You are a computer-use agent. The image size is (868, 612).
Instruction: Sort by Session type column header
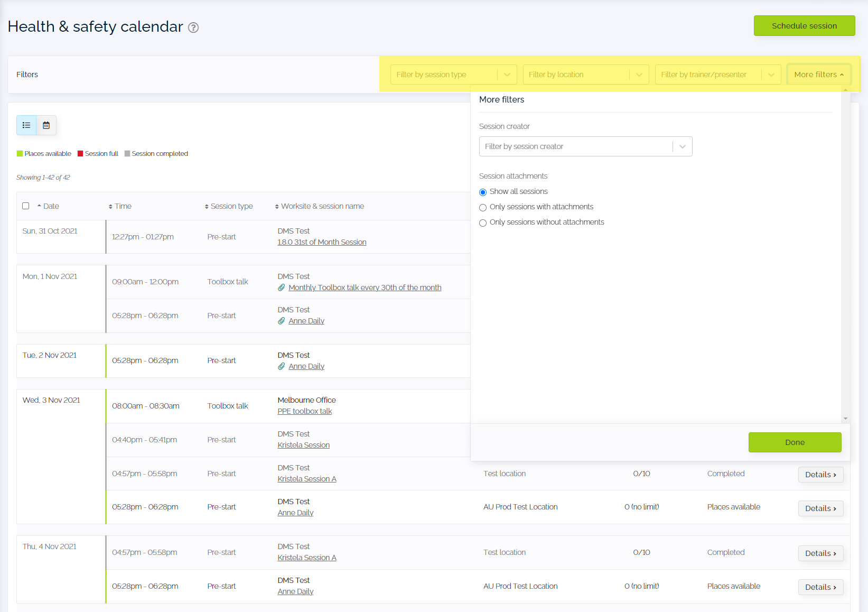click(229, 206)
